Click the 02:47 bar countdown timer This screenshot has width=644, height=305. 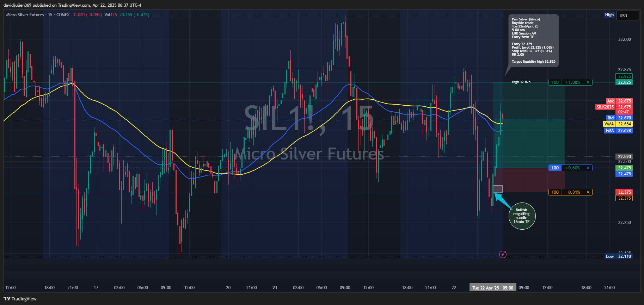(x=624, y=112)
